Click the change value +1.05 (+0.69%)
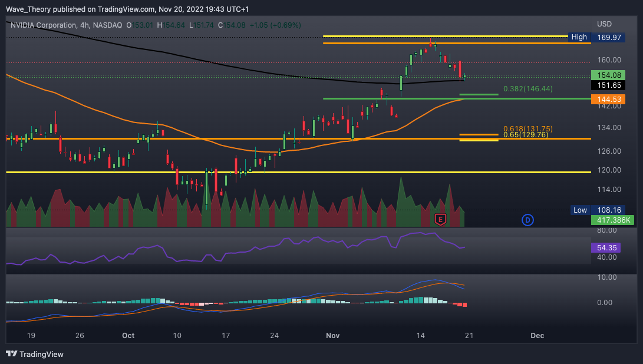This screenshot has height=364, width=643. click(x=275, y=25)
